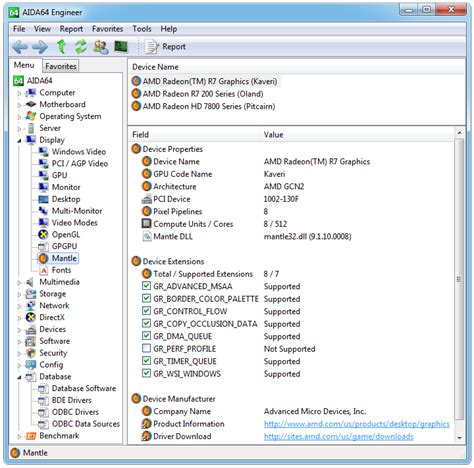Click the details pane vertical scrollbar thumb
The width and height of the screenshot is (474, 468).
tap(459, 279)
